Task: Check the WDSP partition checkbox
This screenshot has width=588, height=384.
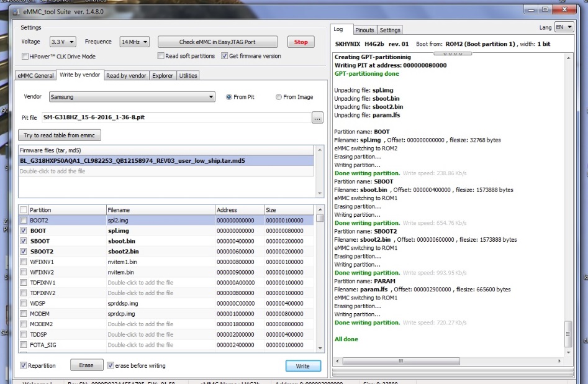Action: tap(24, 303)
